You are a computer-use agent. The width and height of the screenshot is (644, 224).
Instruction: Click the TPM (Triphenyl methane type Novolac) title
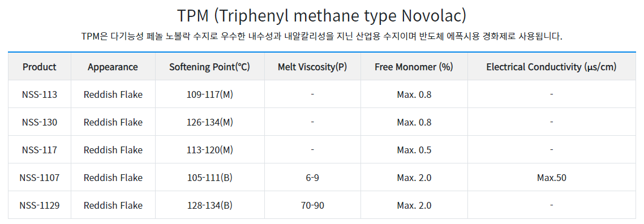322,16
